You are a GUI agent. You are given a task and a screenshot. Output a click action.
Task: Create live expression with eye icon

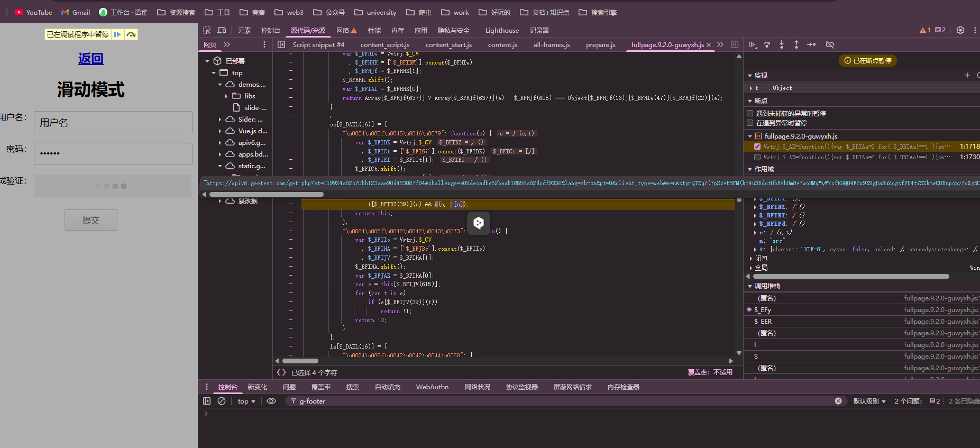point(271,401)
